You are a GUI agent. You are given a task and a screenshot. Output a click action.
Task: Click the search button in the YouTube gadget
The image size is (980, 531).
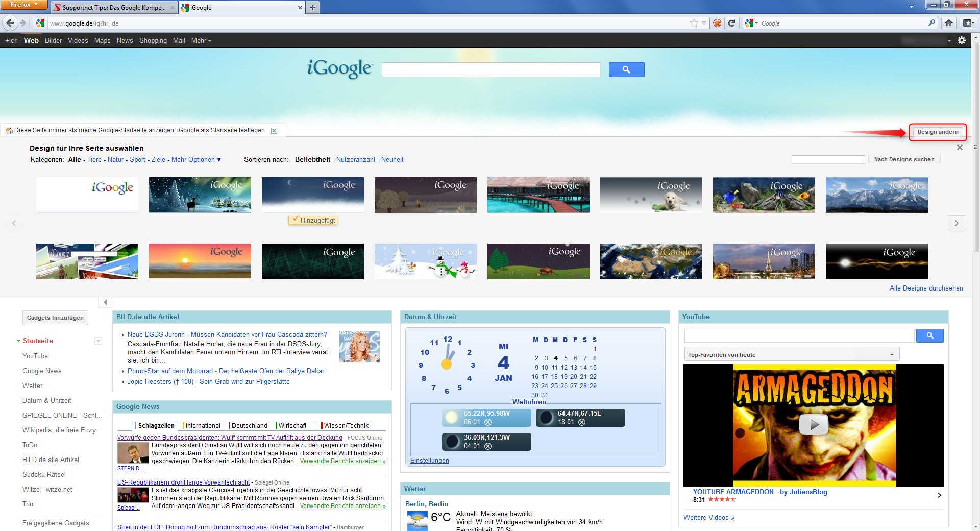click(930, 335)
